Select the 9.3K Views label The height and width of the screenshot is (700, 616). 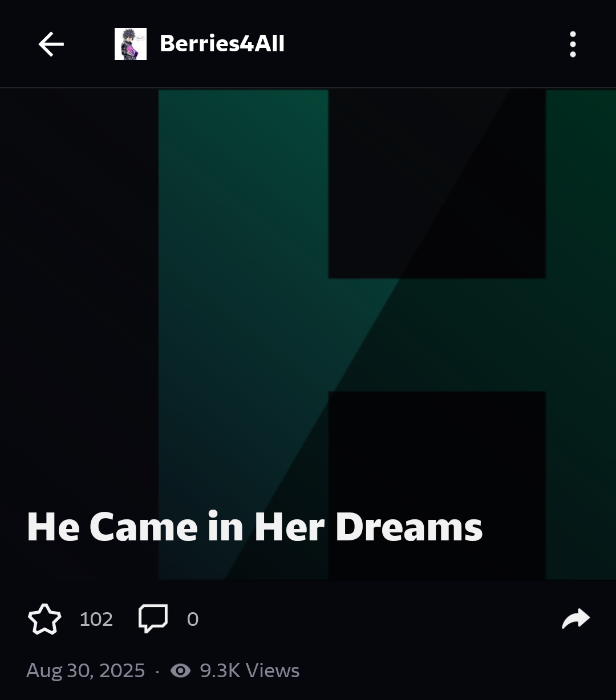coord(249,670)
